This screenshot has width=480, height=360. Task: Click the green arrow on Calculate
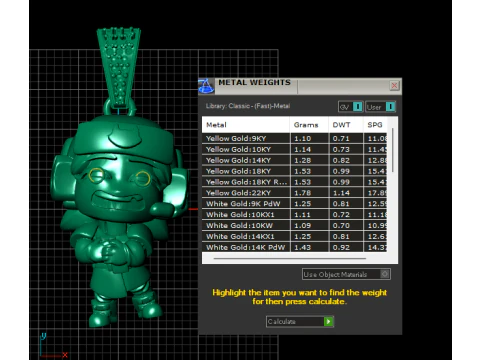[328, 322]
